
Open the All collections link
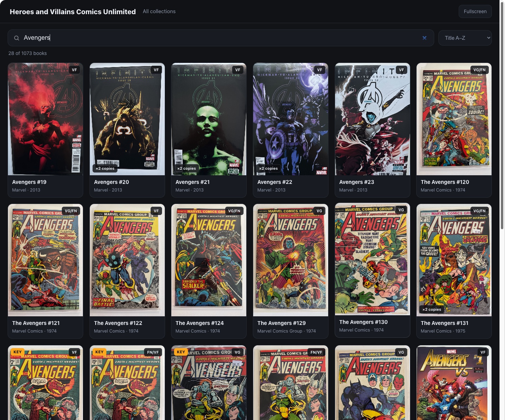pyautogui.click(x=159, y=11)
